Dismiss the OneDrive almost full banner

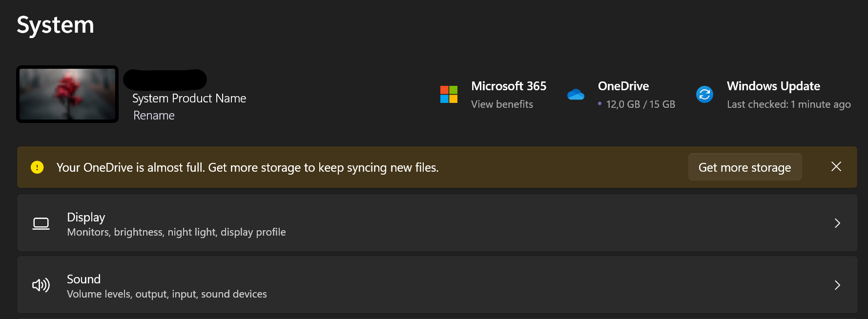(x=836, y=167)
